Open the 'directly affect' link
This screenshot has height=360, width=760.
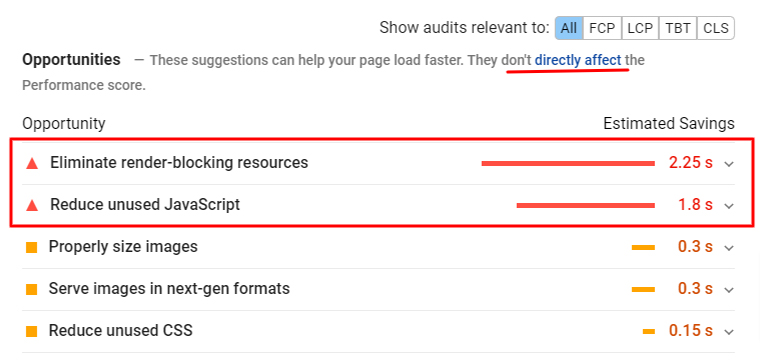[578, 61]
